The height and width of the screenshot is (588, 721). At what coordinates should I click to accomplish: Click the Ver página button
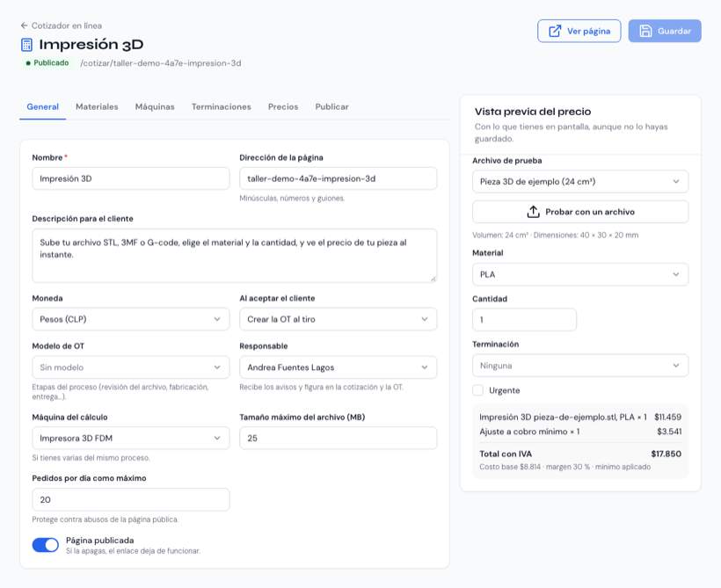point(579,31)
